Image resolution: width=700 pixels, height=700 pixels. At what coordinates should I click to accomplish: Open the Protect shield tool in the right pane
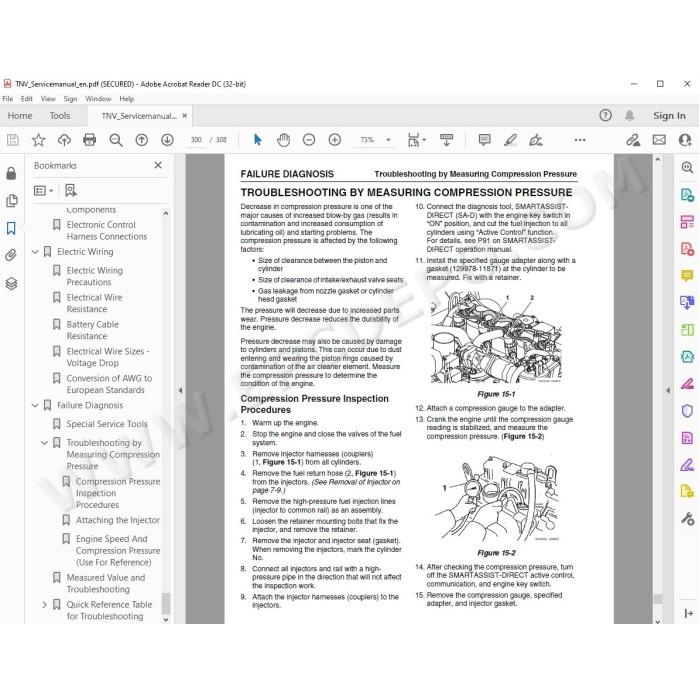point(687,410)
